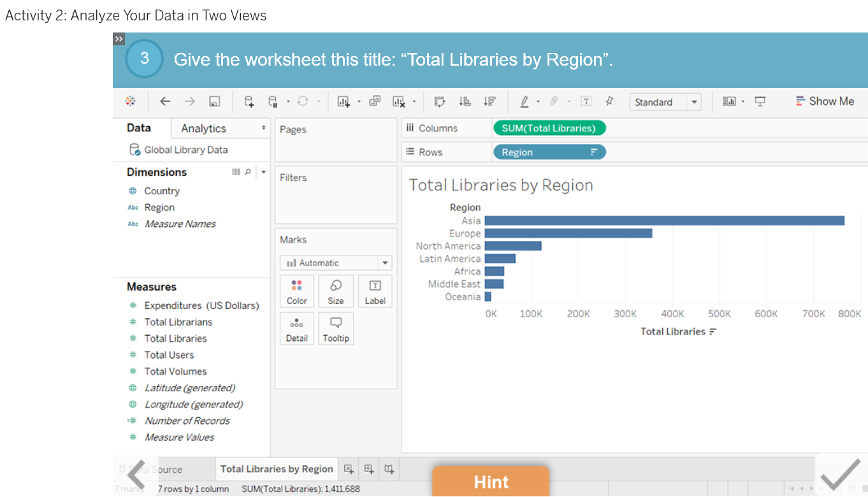Collapse the sidebar with the double-chevron icon
The height and width of the screenshot is (497, 868).
119,40
